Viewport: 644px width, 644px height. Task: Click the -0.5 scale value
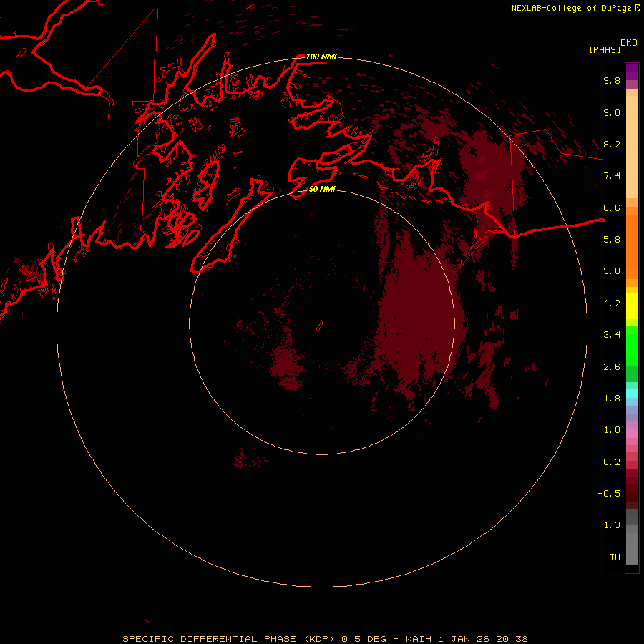click(x=609, y=494)
